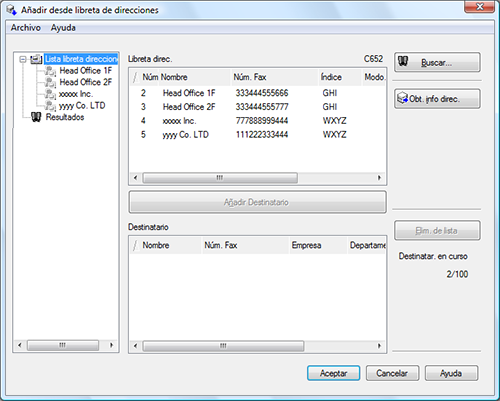Image resolution: width=500 pixels, height=401 pixels.
Task: Open Resultados tree node
Action: coord(65,117)
